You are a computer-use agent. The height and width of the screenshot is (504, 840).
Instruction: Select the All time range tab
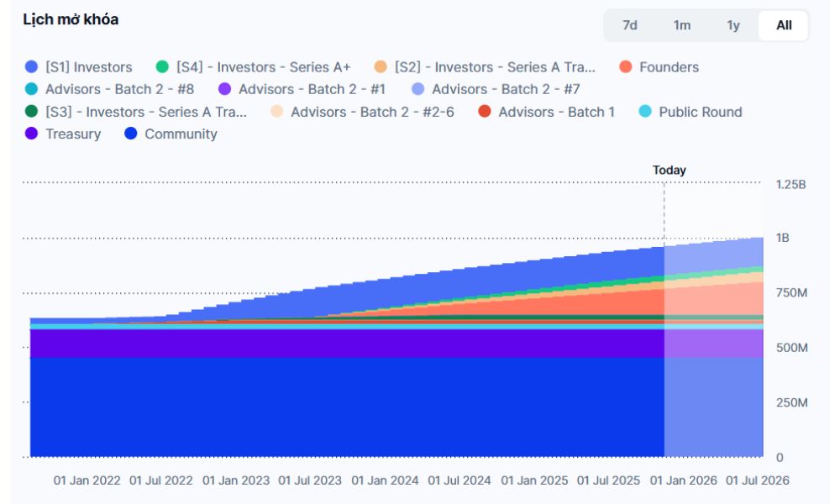coord(784,25)
